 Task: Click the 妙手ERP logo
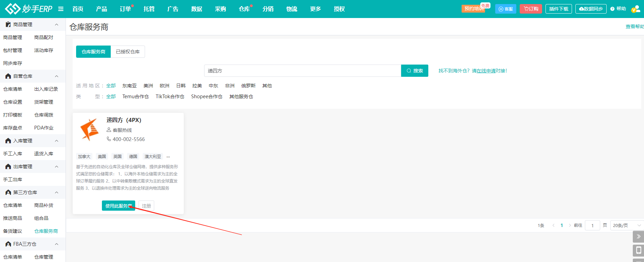(29, 9)
